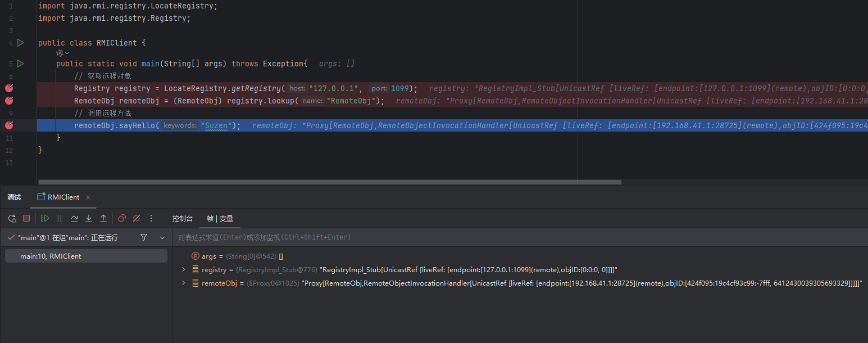Run the RMIClient class from gutter
This screenshot has height=343, width=868.
point(20,43)
